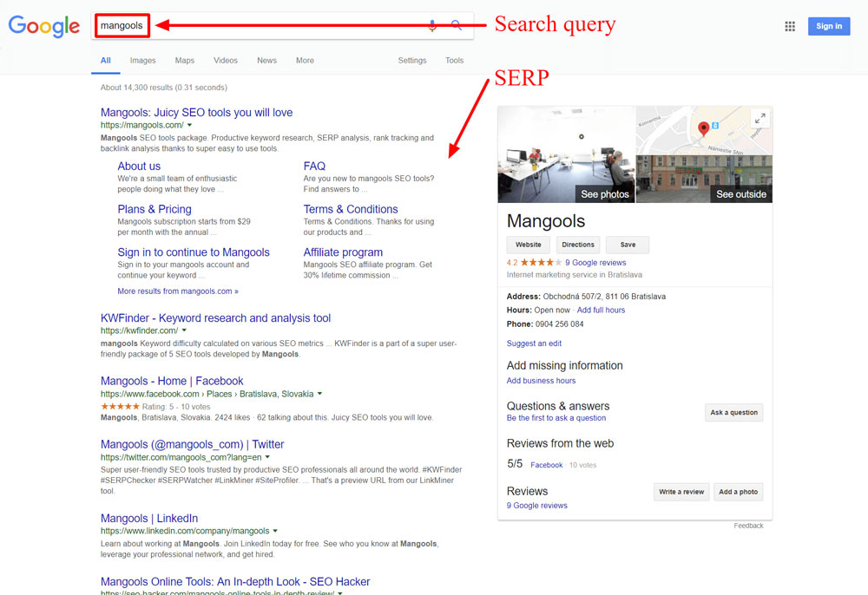868x595 pixels.
Task: Click Feedback below knowledge panel
Action: point(748,526)
